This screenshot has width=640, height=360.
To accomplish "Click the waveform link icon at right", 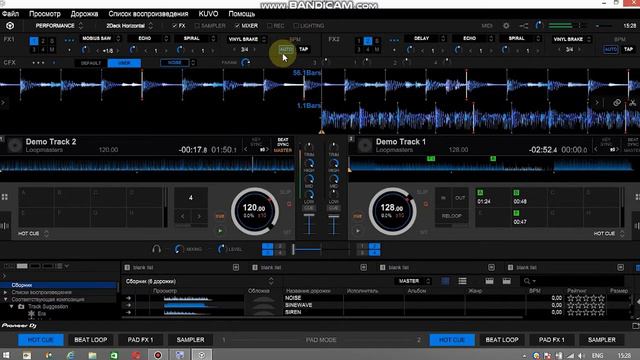I will tap(617, 102).
